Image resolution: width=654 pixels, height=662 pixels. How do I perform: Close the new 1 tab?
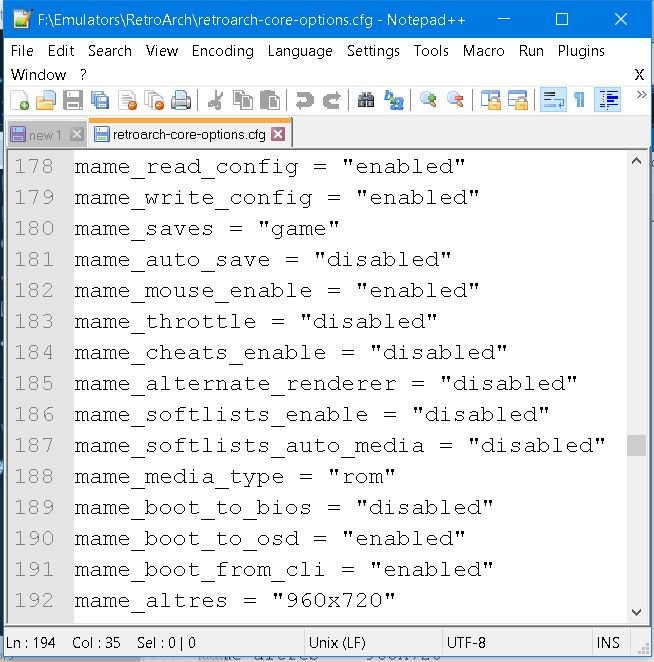tap(77, 135)
